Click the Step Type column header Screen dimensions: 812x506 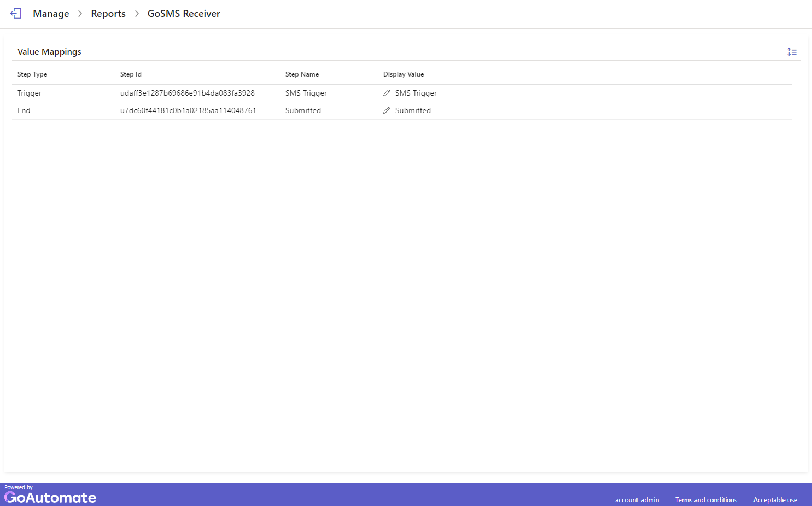[x=32, y=74]
